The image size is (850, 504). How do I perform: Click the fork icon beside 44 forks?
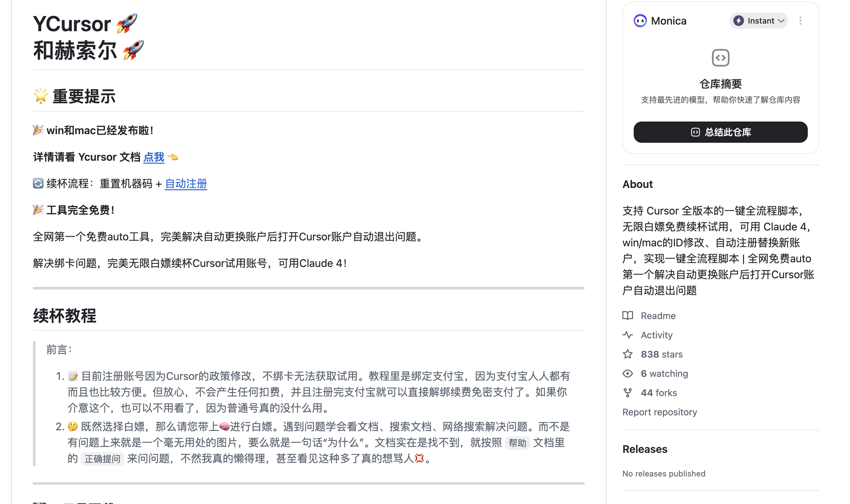628,392
